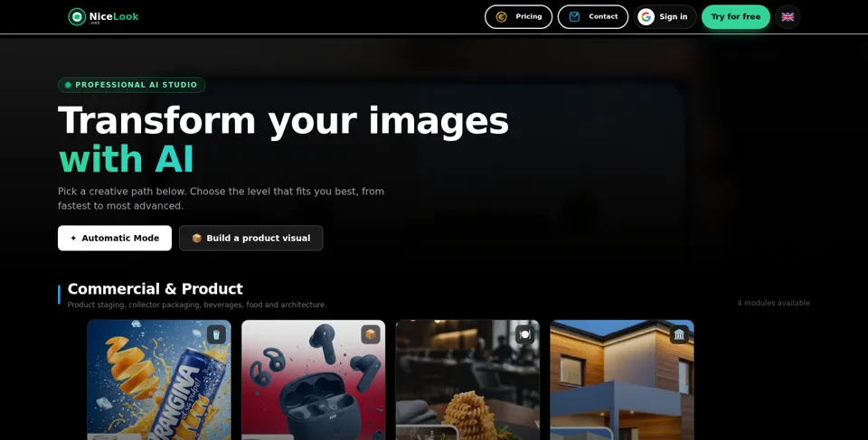Click the NiceLook brand name text
Viewport: 868px width, 440px height.
114,16
